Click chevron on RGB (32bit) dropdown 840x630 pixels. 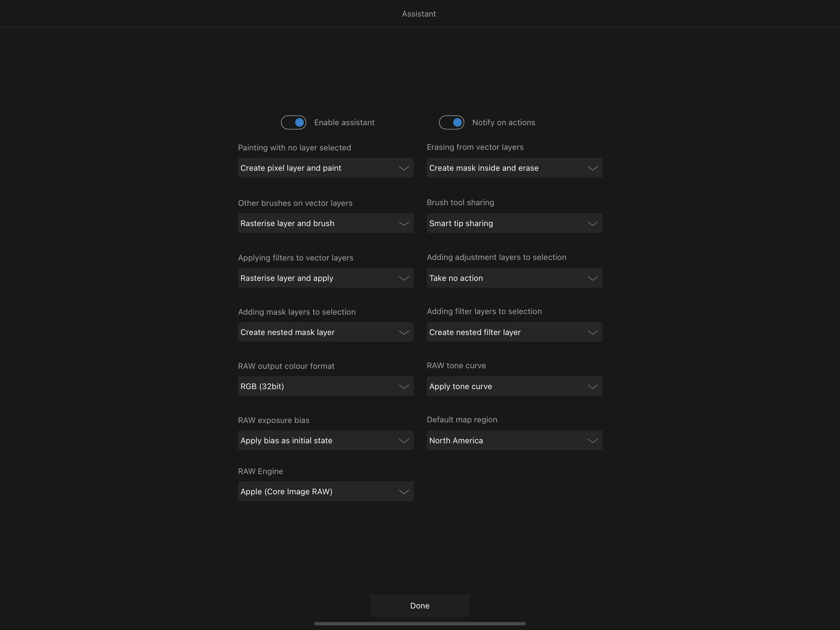pyautogui.click(x=403, y=386)
